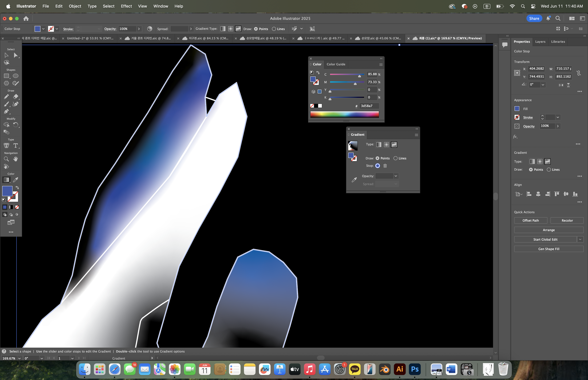
Task: Select the Zoom tool
Action: tap(6, 159)
